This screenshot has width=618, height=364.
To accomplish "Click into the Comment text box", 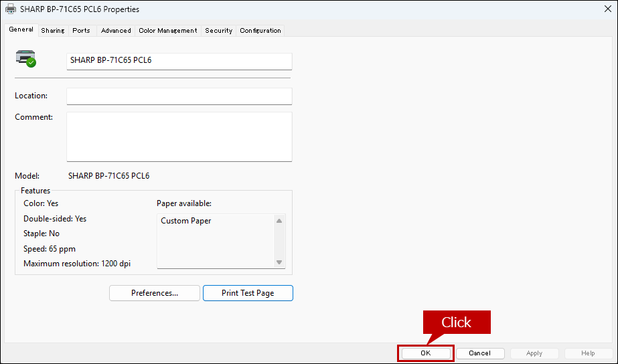I will (x=179, y=136).
